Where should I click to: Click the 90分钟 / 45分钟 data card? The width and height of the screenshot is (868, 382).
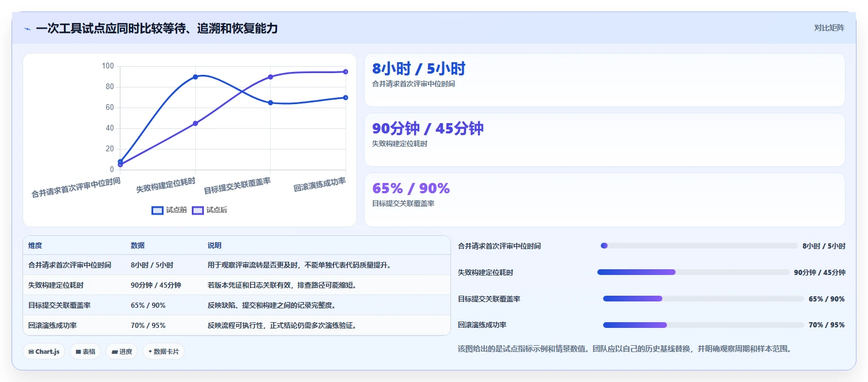(x=604, y=140)
